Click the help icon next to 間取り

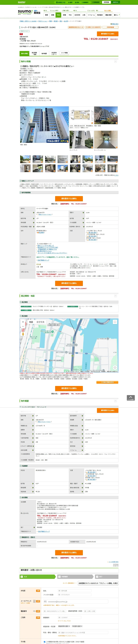tap(83, 213)
